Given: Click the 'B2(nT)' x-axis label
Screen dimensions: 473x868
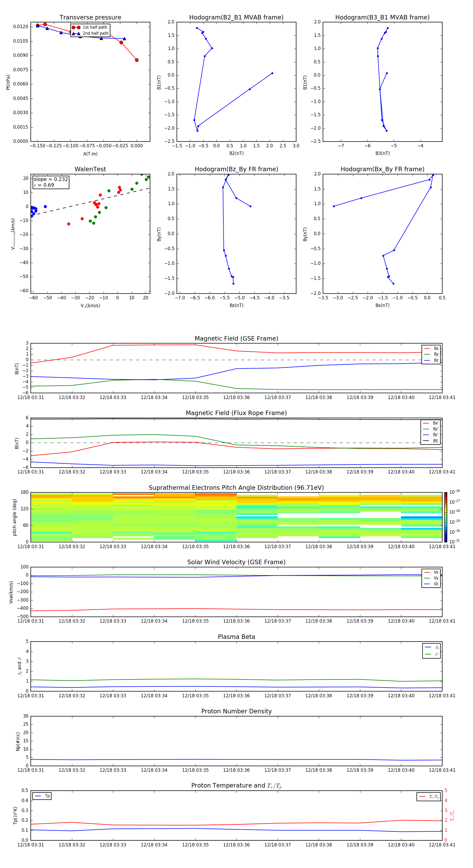Looking at the screenshot, I should [x=236, y=153].
